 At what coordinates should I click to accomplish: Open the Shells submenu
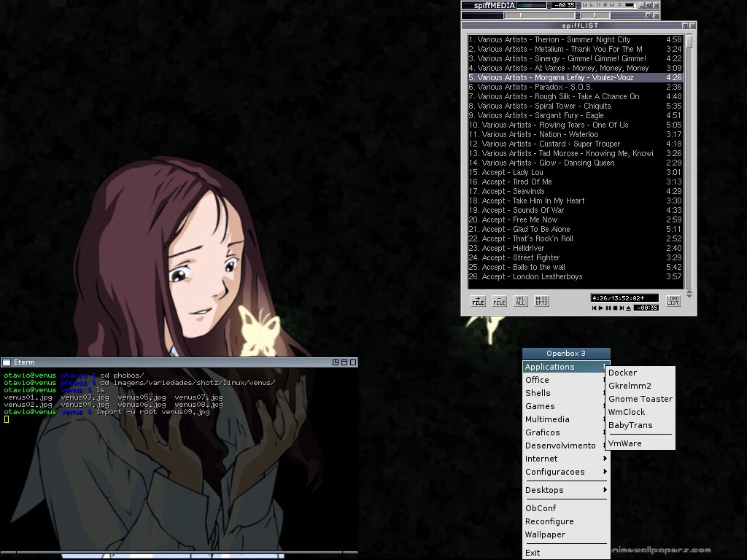566,393
